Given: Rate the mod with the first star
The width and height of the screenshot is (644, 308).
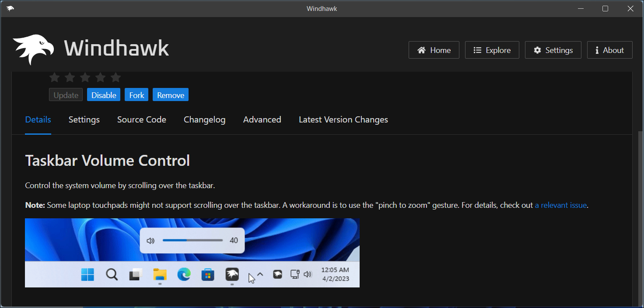Looking at the screenshot, I should coord(54,77).
